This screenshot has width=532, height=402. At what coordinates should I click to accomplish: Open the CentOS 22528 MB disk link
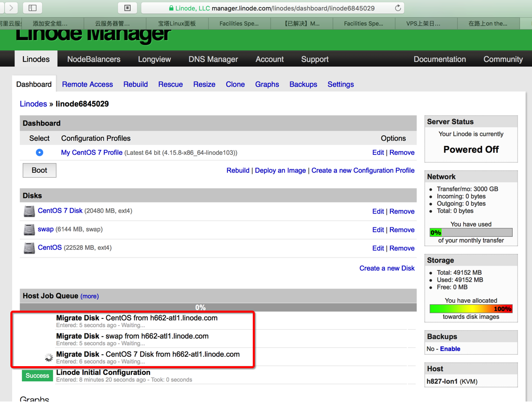pos(49,248)
